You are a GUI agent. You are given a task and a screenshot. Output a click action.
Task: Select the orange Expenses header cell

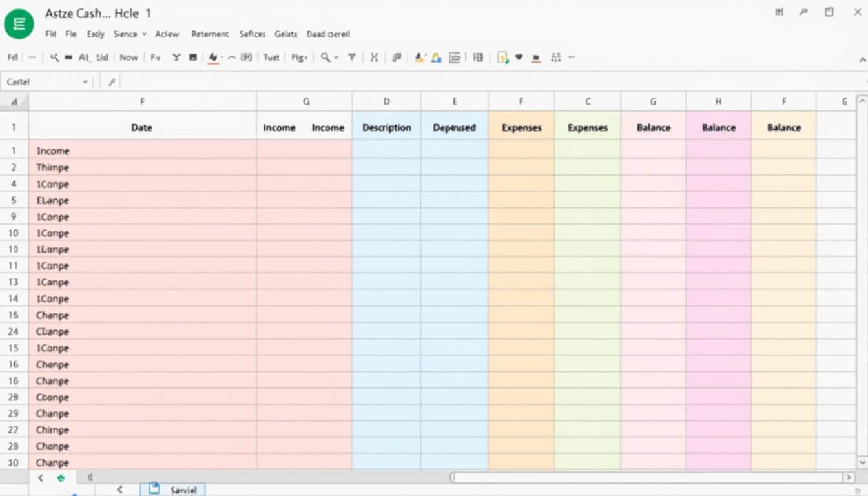click(521, 127)
